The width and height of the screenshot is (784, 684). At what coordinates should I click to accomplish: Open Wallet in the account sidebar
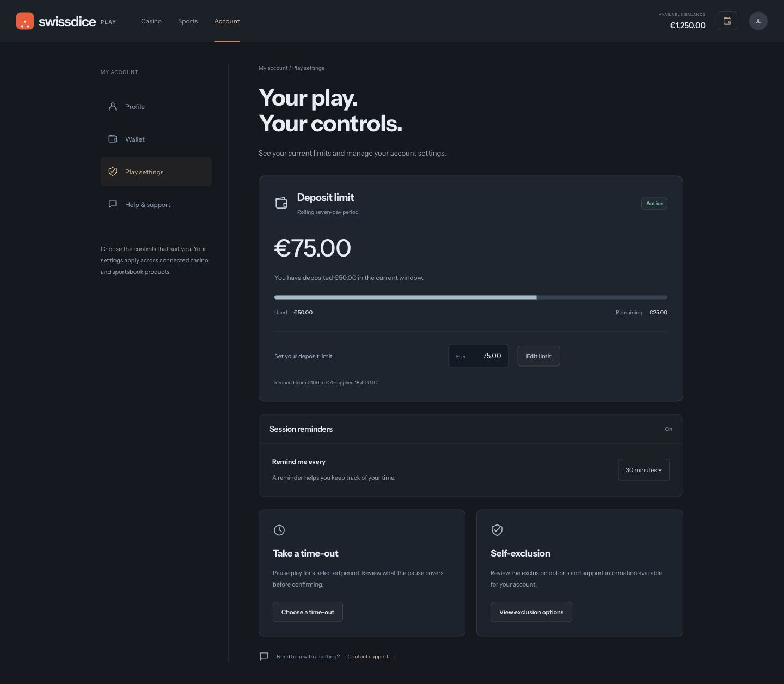(x=156, y=139)
